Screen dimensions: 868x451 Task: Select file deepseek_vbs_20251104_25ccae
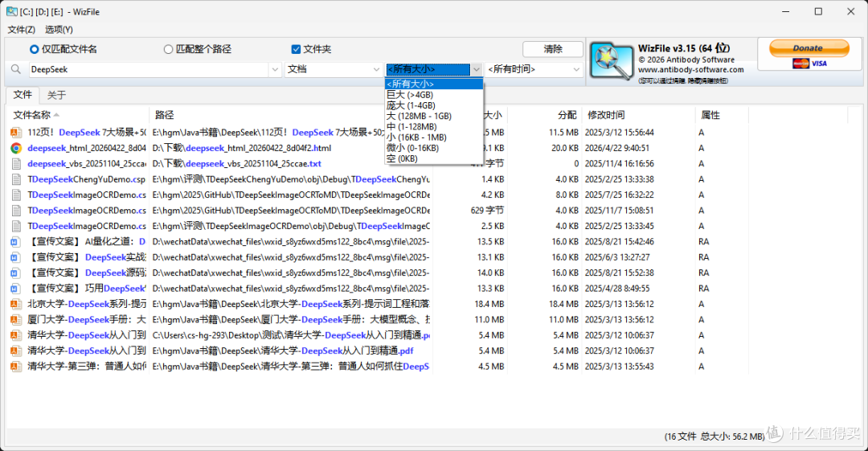tap(87, 163)
